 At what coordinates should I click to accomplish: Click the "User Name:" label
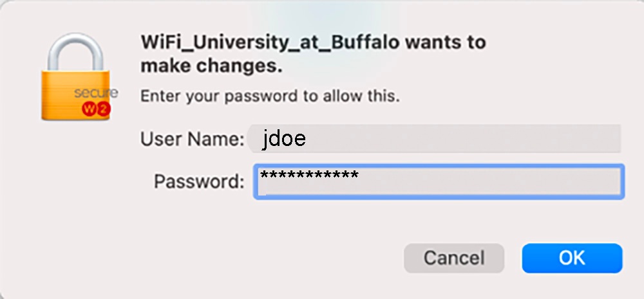pos(192,139)
